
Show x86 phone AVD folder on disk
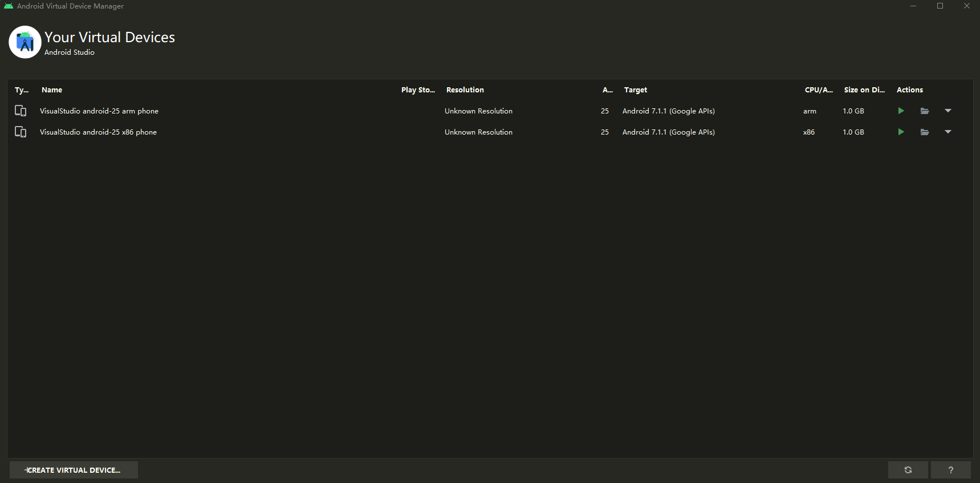[925, 132]
